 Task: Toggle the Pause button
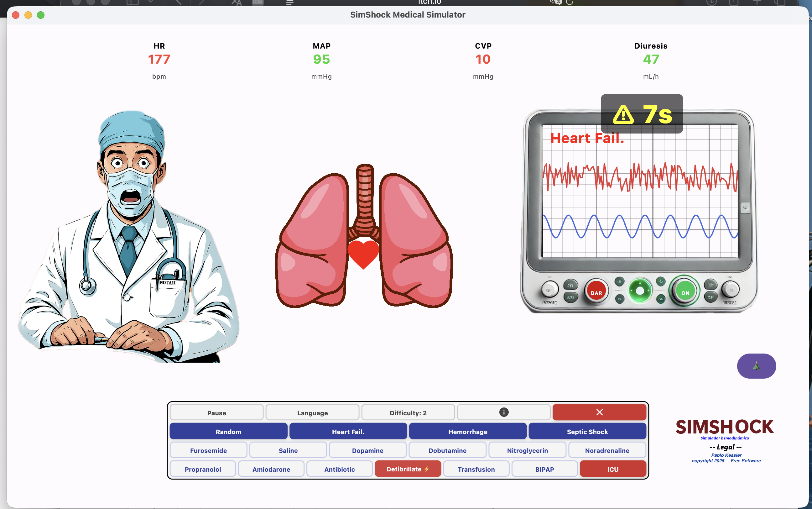(x=216, y=413)
